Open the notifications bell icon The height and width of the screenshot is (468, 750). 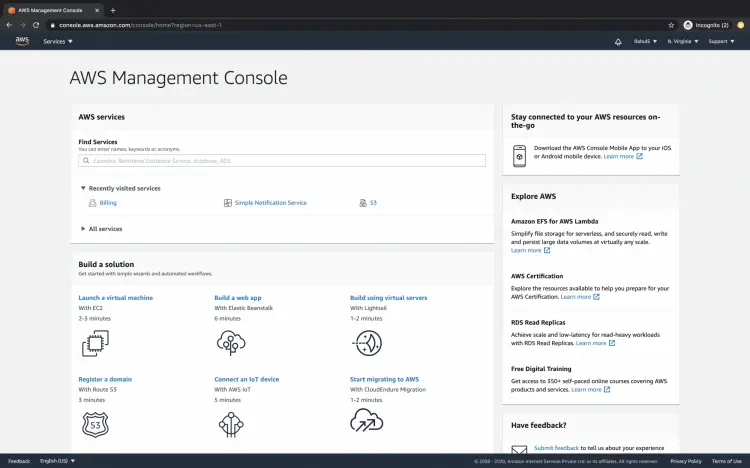point(618,42)
